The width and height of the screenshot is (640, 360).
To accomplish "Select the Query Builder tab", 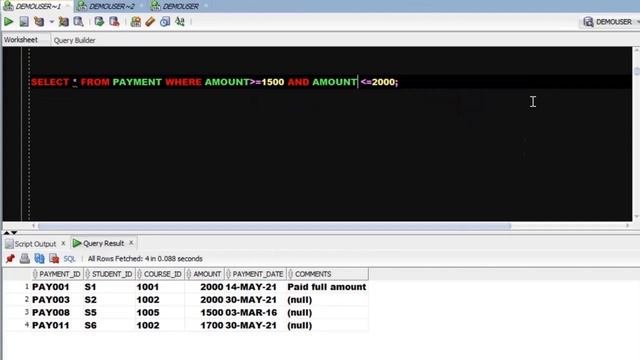I will point(74,40).
